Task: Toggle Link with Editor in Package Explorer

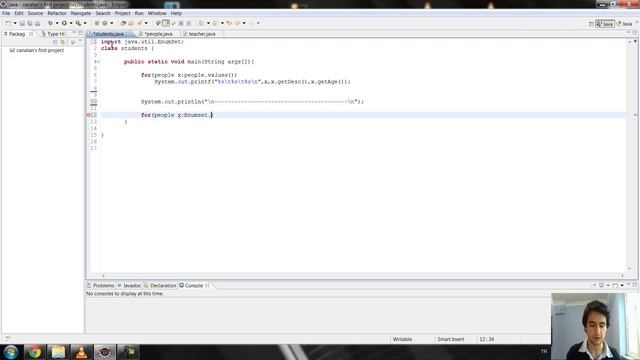Action: pyautogui.click(x=62, y=42)
